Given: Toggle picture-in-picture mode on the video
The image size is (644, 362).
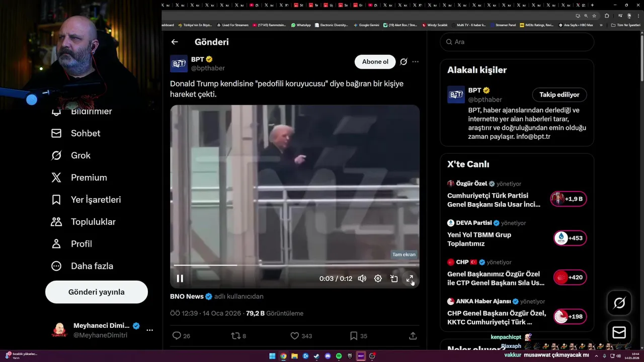Looking at the screenshot, I should point(394,279).
